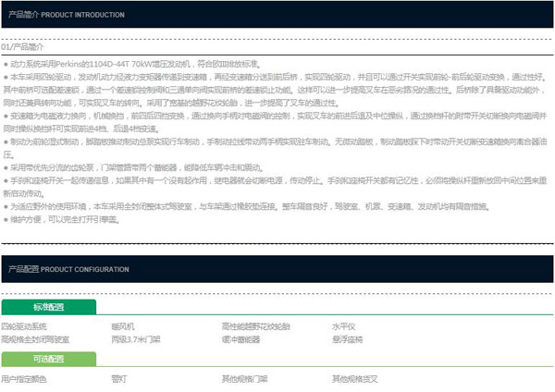Screen dimensions: 555x392
Task: Click the 水平仪 configuration item
Action: tap(344, 327)
